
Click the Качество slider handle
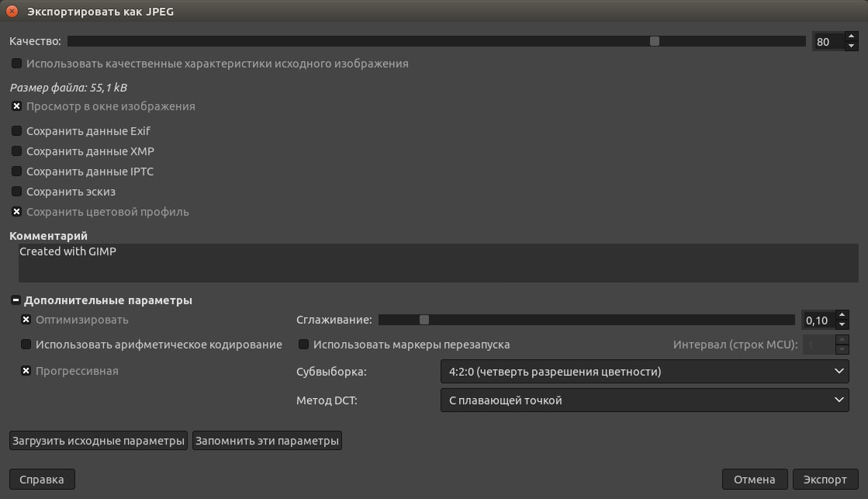click(655, 41)
